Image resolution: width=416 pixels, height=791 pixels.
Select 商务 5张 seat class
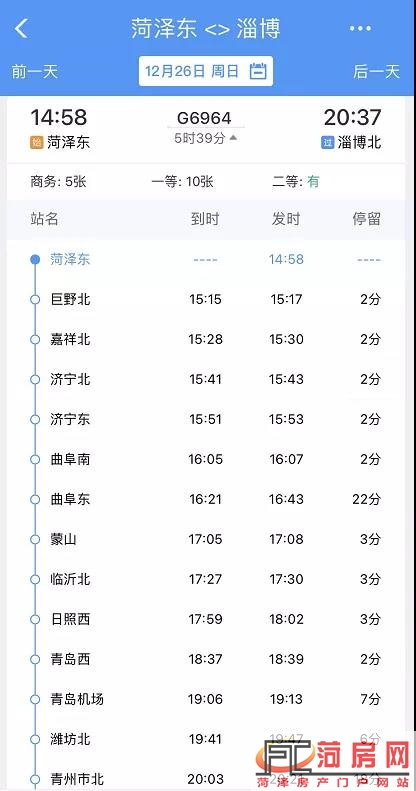pyautogui.click(x=58, y=182)
